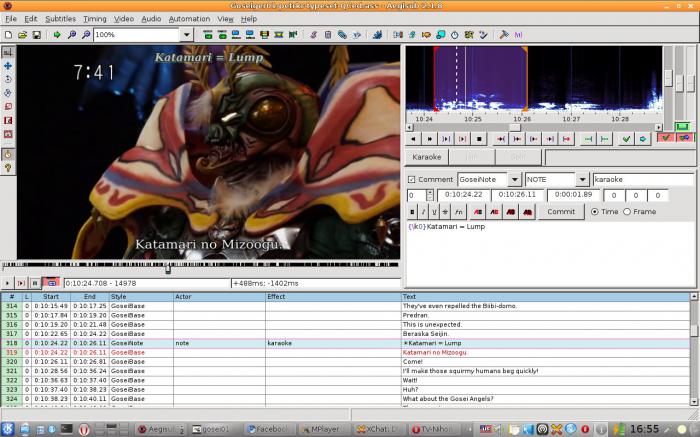Pick outline color with third AB button

point(511,212)
